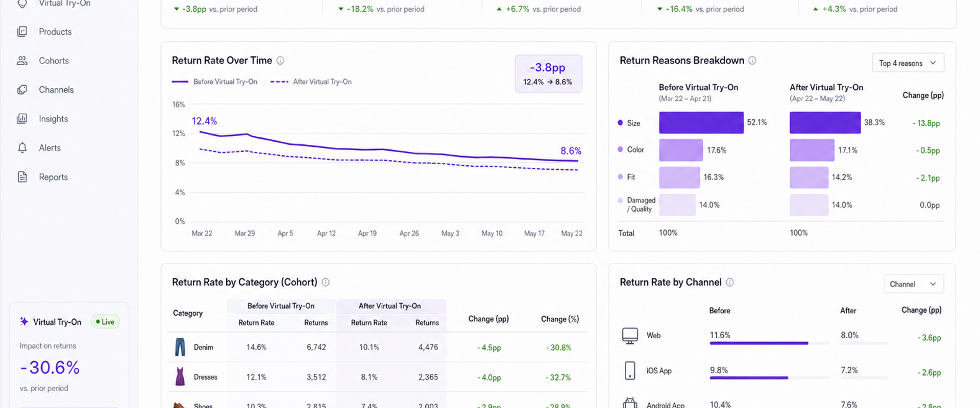Click info icon beside Return Reasons Breakdown

point(752,60)
